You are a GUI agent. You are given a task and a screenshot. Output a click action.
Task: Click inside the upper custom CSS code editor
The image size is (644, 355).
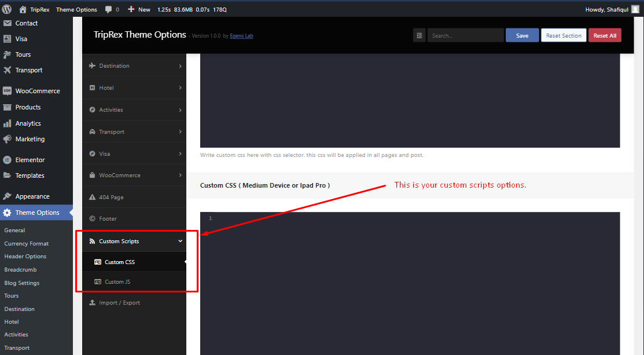[410, 101]
